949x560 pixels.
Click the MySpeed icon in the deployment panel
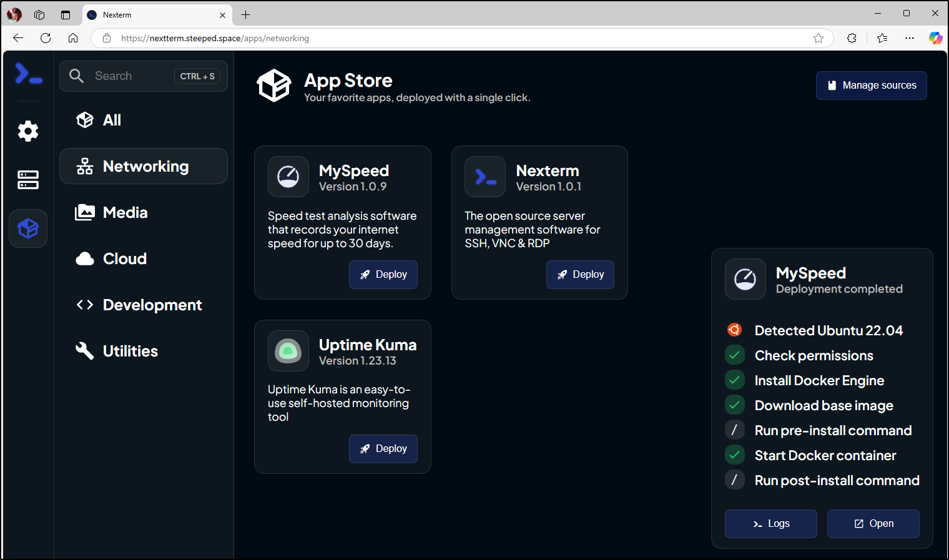coord(745,279)
